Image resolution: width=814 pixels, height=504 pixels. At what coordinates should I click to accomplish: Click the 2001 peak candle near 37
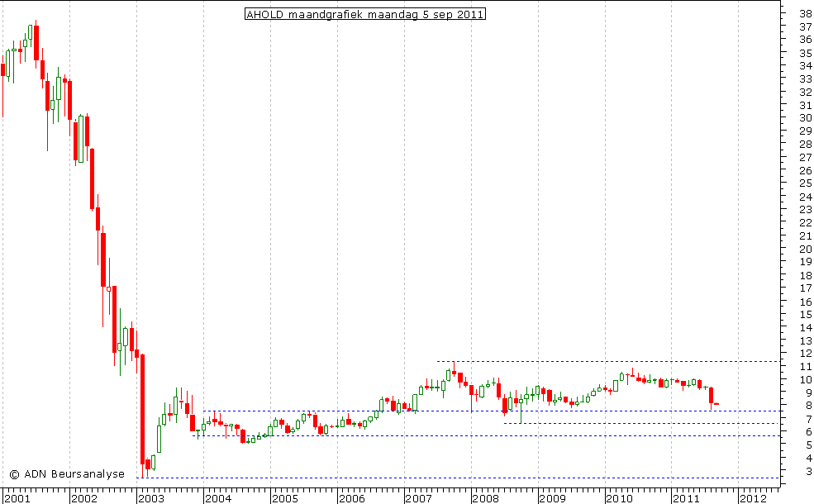[x=36, y=43]
